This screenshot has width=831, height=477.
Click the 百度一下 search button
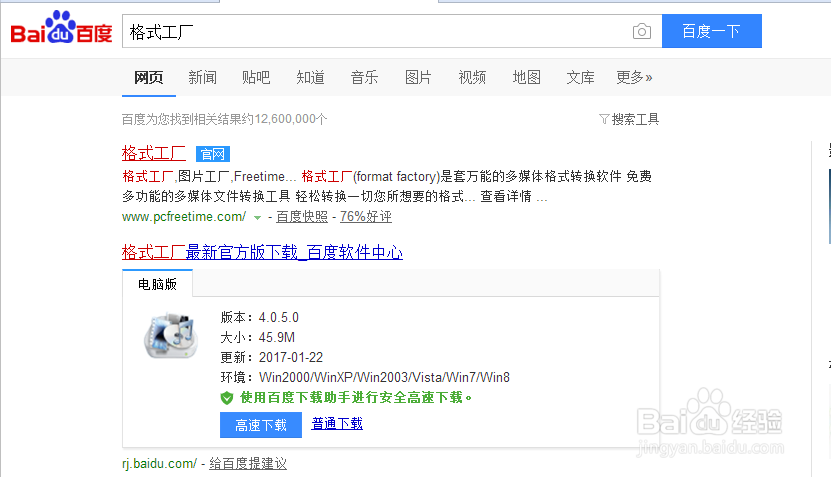(712, 31)
